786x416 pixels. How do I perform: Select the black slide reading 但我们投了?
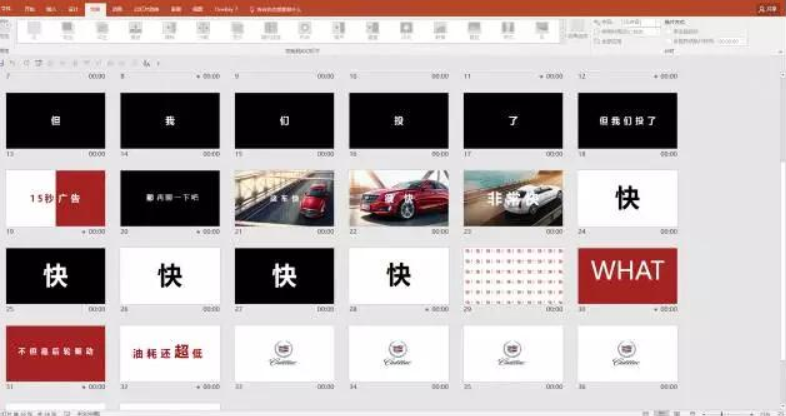[628, 121]
